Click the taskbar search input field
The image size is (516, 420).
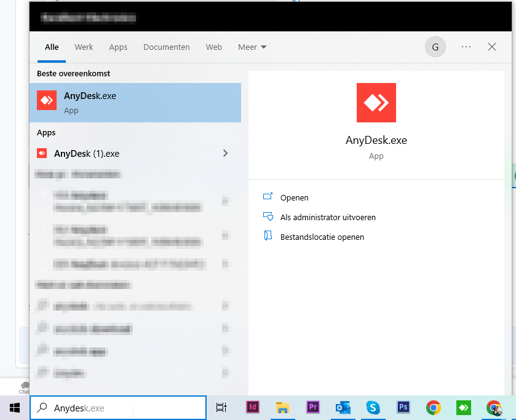[x=118, y=408]
